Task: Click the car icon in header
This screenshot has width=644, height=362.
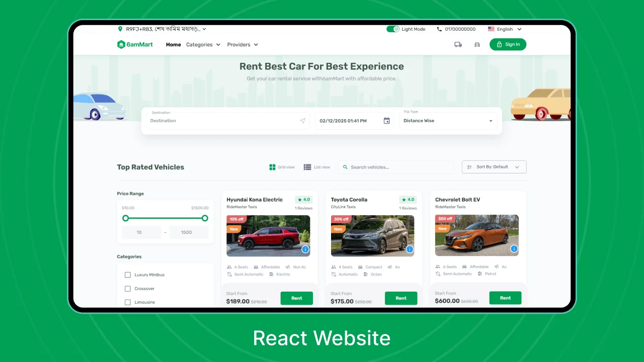Action: coord(477,45)
